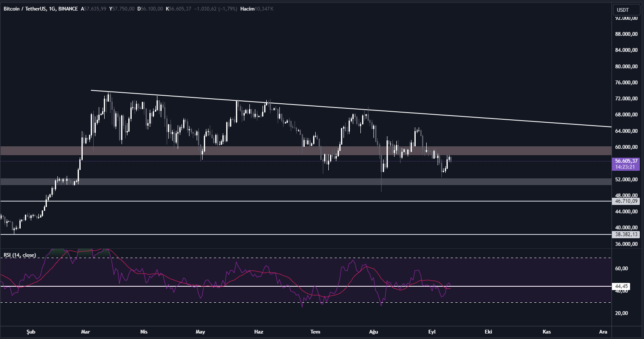Screen dimensions: 644x339
Task: Select the white descending trend line
Action: coord(350,108)
